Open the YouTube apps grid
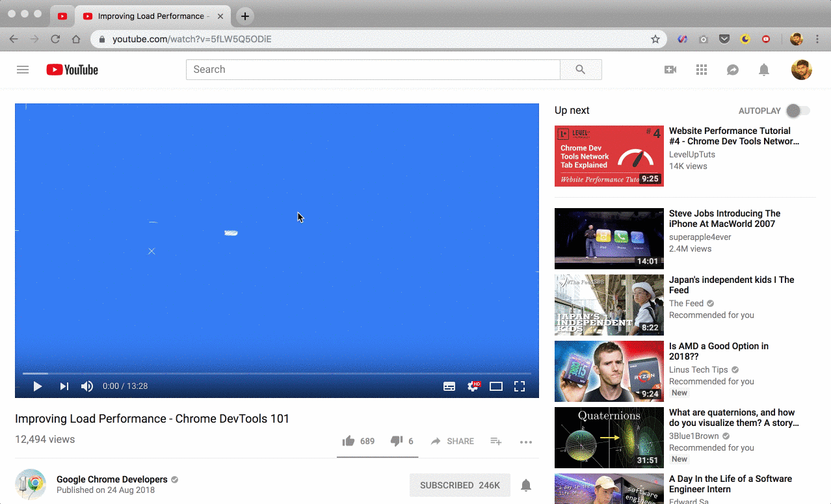Viewport: 831px width, 504px height. 702,70
